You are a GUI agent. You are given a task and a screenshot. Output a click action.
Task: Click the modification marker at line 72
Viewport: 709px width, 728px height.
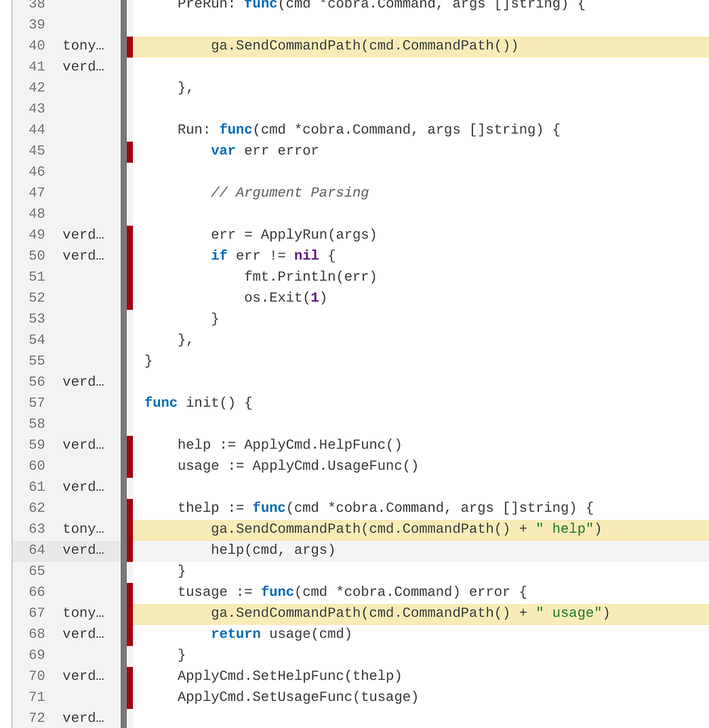tap(129, 718)
